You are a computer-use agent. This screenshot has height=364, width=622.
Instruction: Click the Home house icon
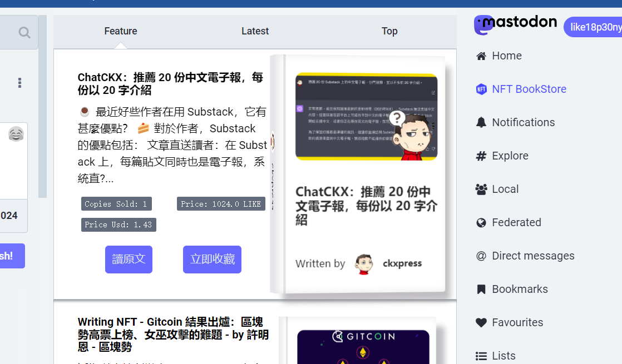(x=481, y=56)
